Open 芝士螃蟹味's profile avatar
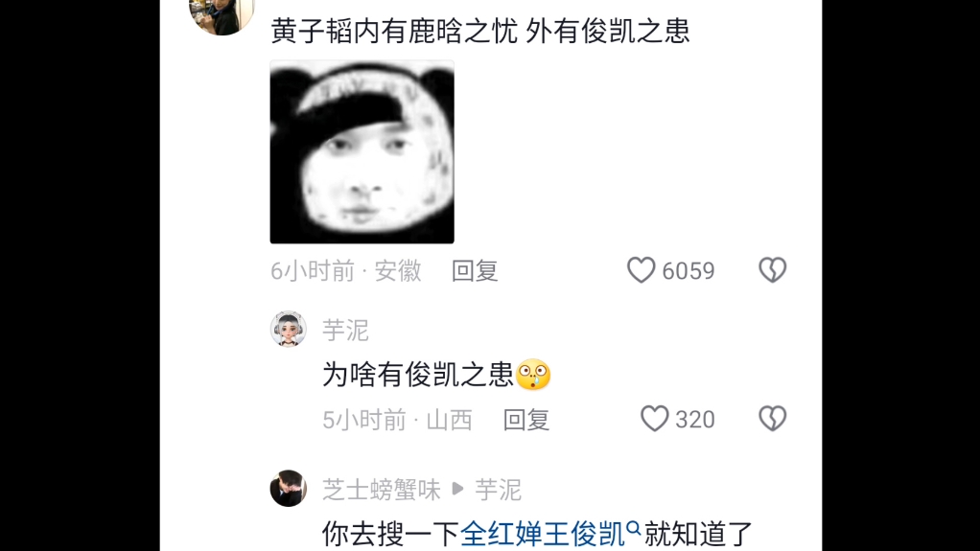Image resolution: width=980 pixels, height=551 pixels. (288, 489)
